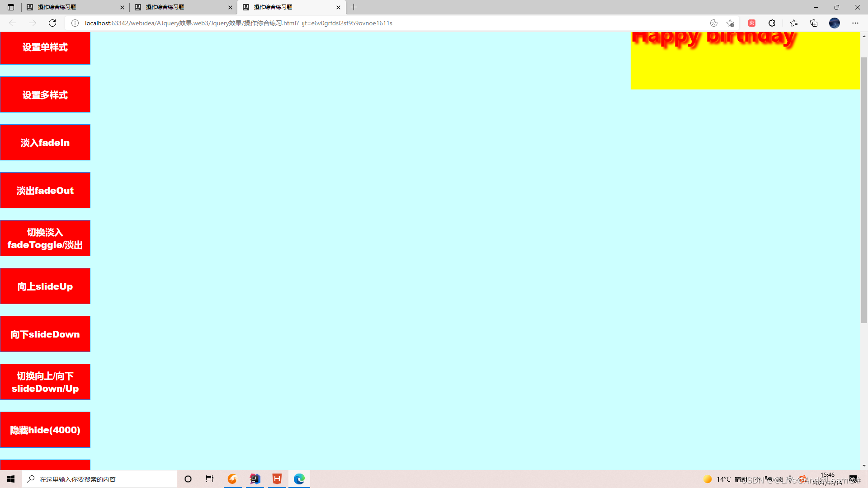The width and height of the screenshot is (868, 488).
Task: Click the yellow Happy birthday box
Action: 745,61
